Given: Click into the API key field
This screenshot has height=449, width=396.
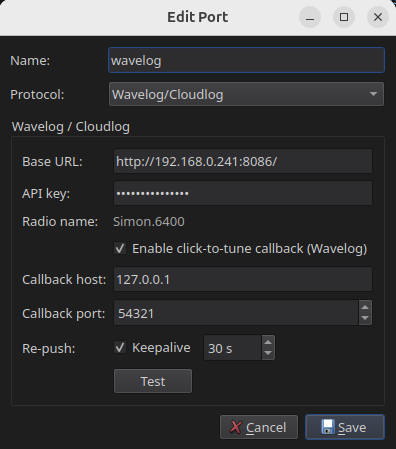Looking at the screenshot, I should [243, 193].
